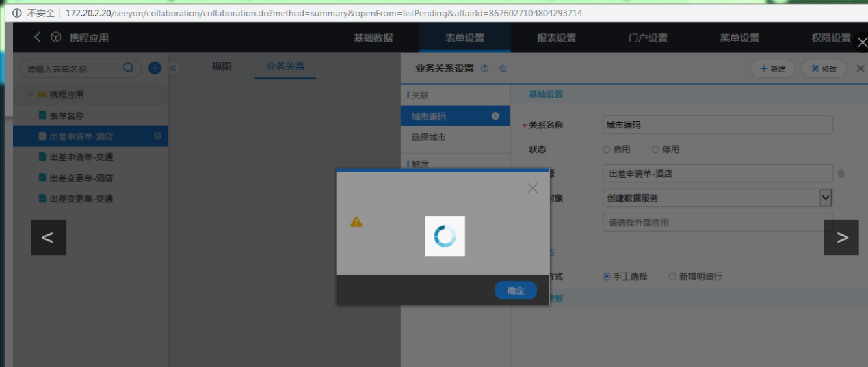The image size is (868, 367).
Task: Click the 关系名称 input containing 城市编码
Action: (718, 125)
